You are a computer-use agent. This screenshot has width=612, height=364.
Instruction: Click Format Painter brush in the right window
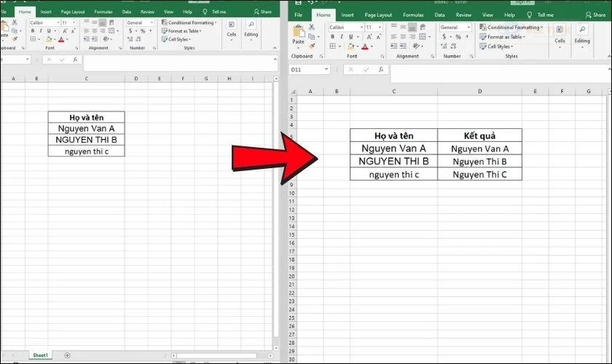click(313, 46)
